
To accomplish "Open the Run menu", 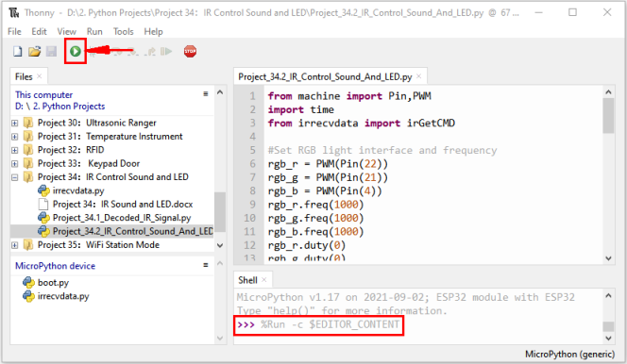I will coord(94,31).
